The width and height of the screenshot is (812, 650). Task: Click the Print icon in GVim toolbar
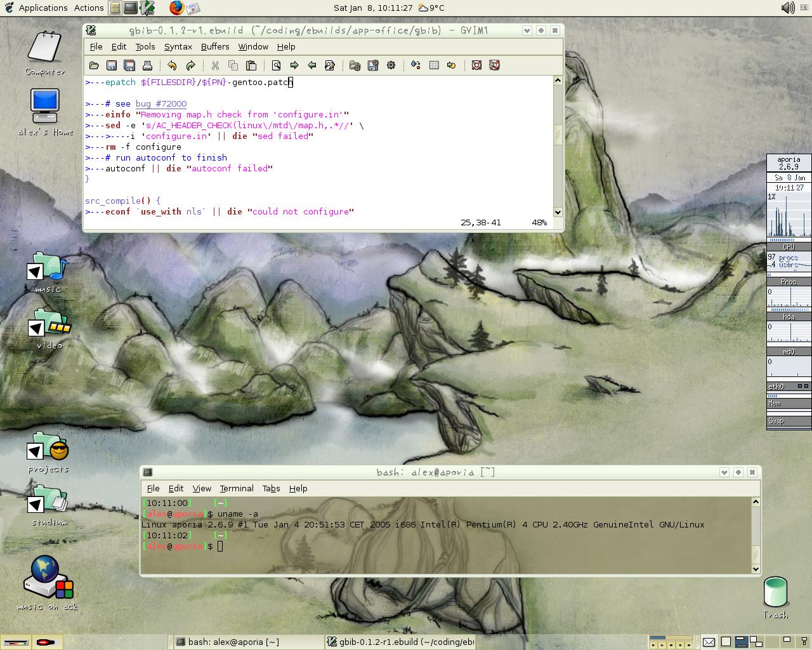click(x=147, y=65)
